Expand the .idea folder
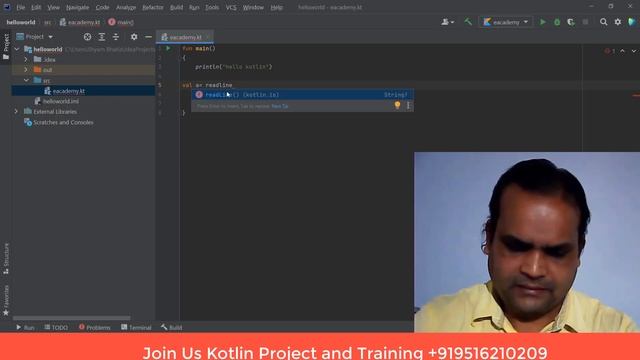 [26, 60]
